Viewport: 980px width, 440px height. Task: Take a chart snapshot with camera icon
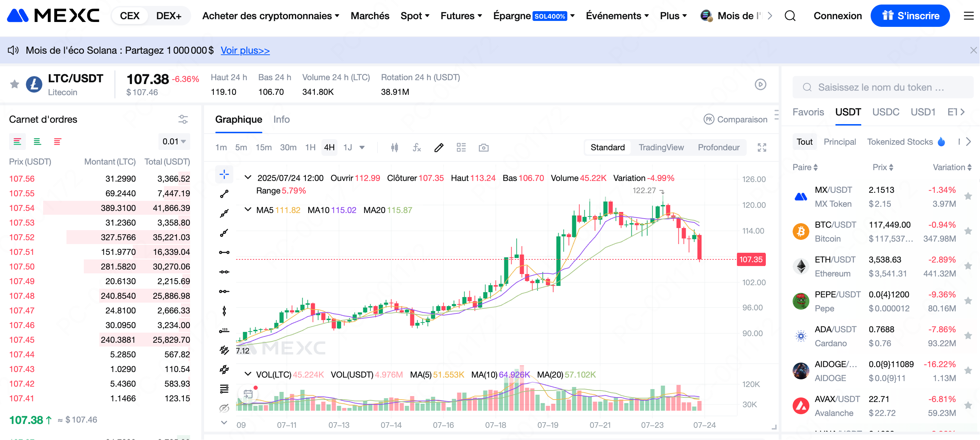(483, 147)
